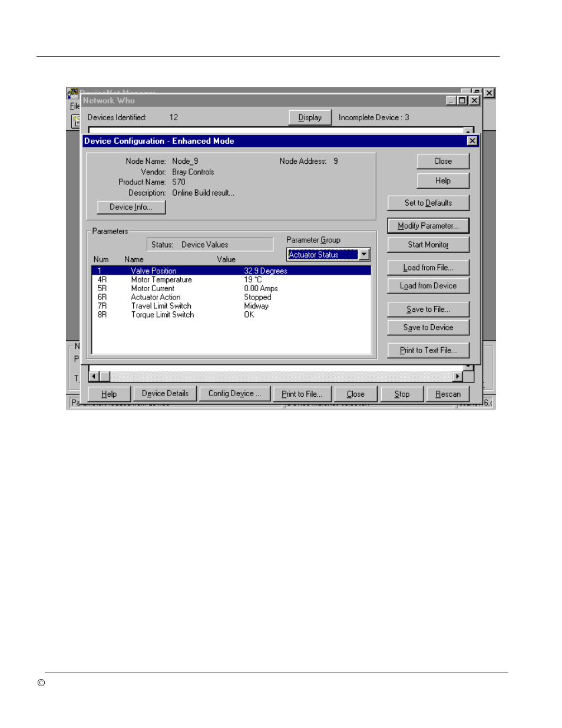Select Torque Limit Switch parameter row
The height and width of the screenshot is (728, 562).
[232, 315]
